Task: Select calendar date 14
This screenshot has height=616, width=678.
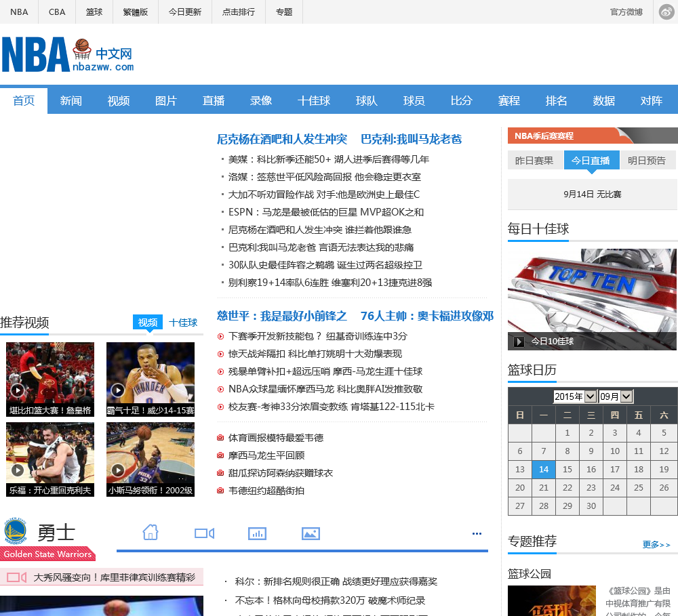Action: tap(544, 470)
